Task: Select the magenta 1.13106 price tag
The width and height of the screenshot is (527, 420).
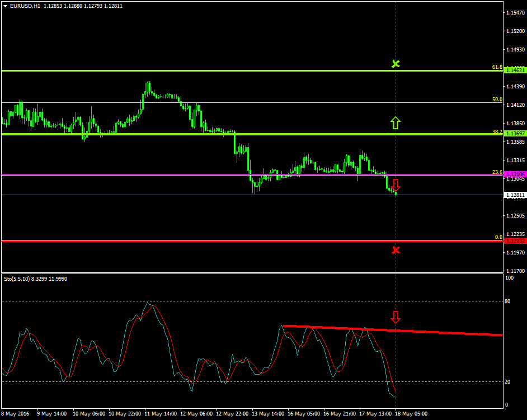Action: point(514,174)
